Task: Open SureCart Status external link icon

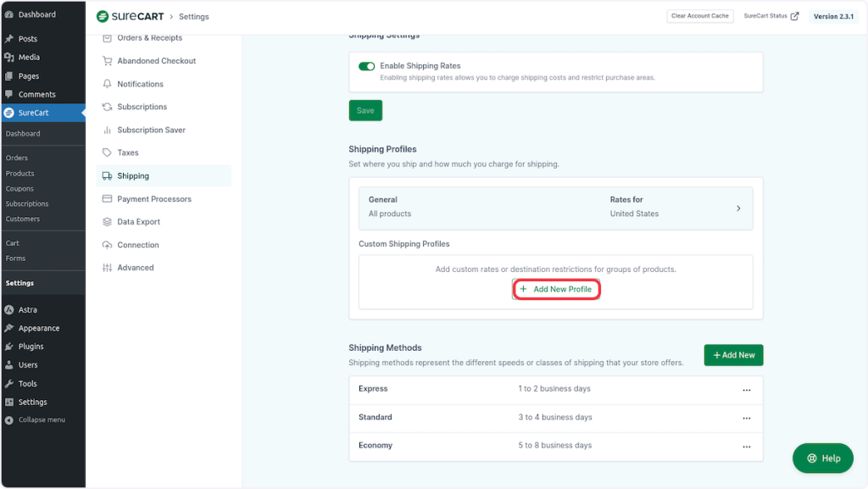Action: 794,16
